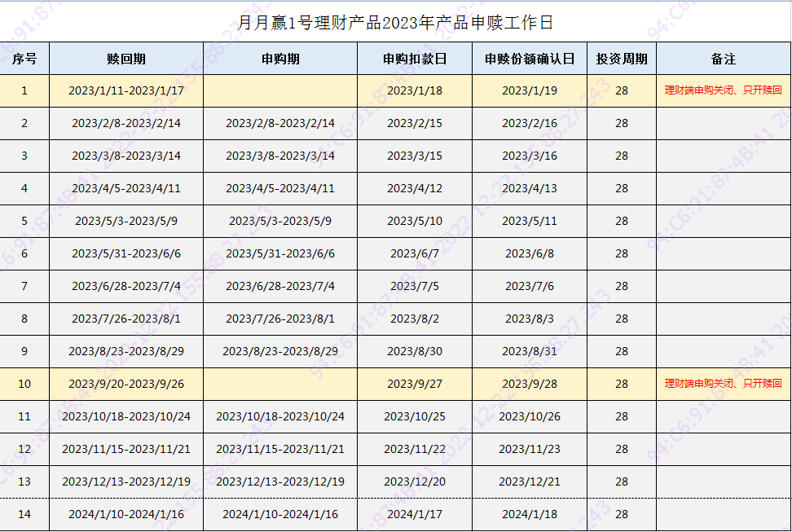Select debit date 2023/12/20
Screen dimensions: 792x532
pos(415,482)
